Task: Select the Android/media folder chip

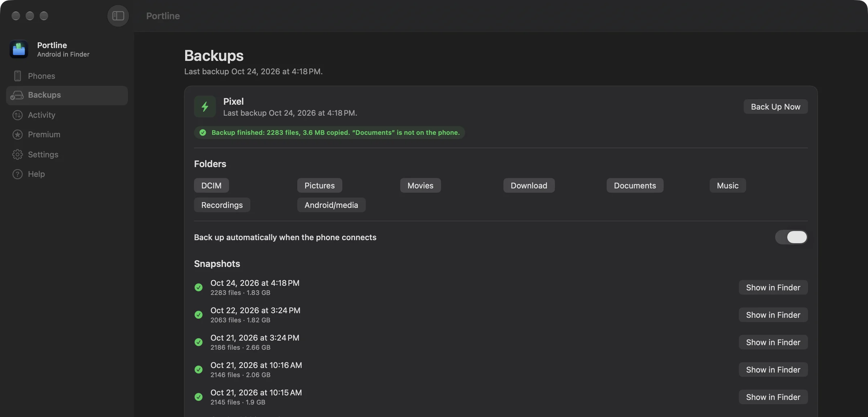Action: pos(331,205)
